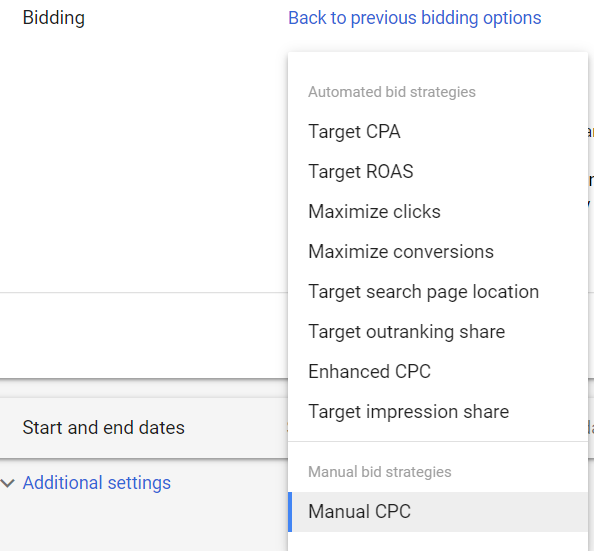Viewport: 594px width, 551px height.
Task: Select Target CPA bid strategy
Action: (438, 131)
